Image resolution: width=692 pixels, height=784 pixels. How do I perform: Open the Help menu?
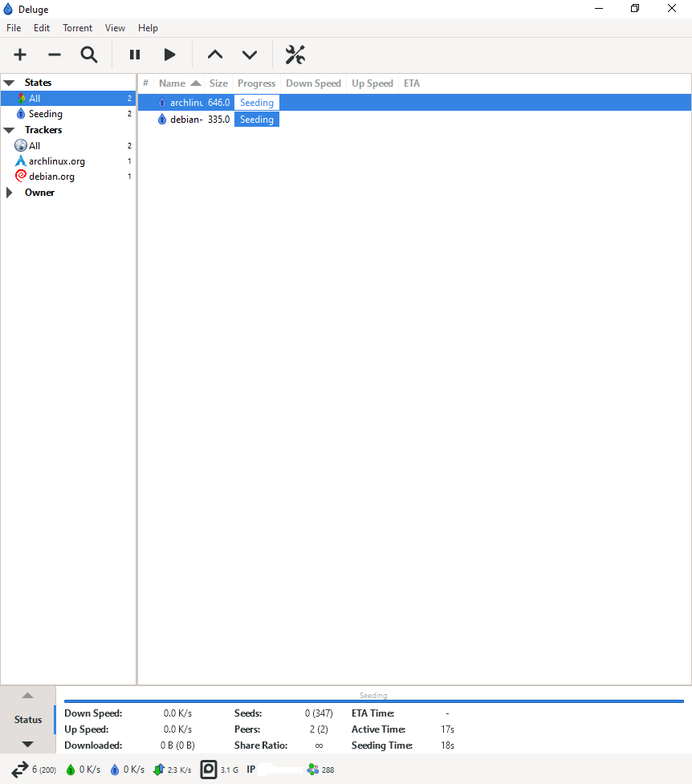click(x=148, y=28)
